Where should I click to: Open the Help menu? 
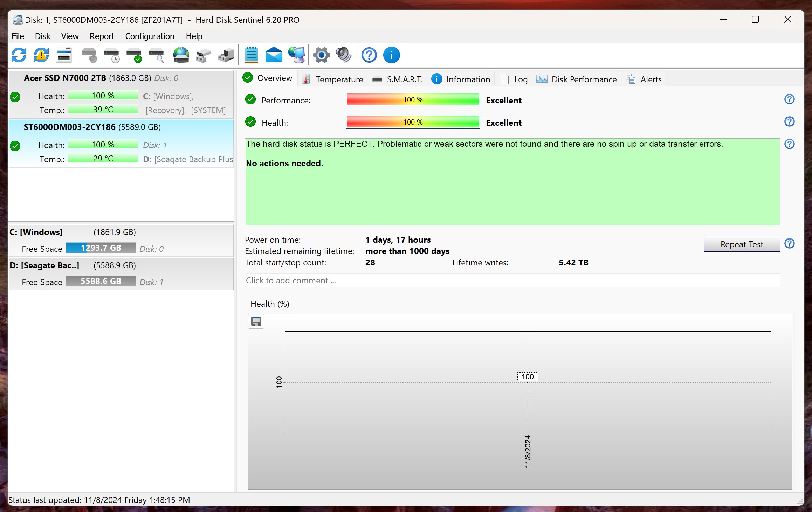click(194, 36)
